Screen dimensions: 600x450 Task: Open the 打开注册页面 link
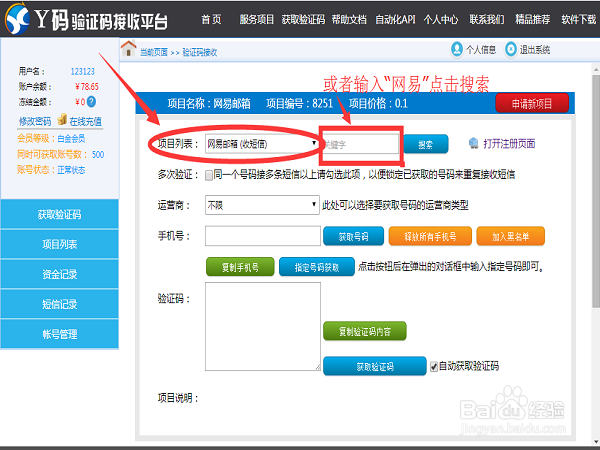(x=509, y=143)
